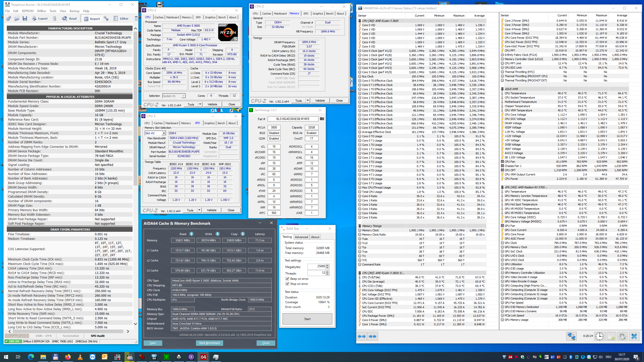Click the Start button in RAM Test
This screenshot has width=644, height=362.
(x=307, y=319)
